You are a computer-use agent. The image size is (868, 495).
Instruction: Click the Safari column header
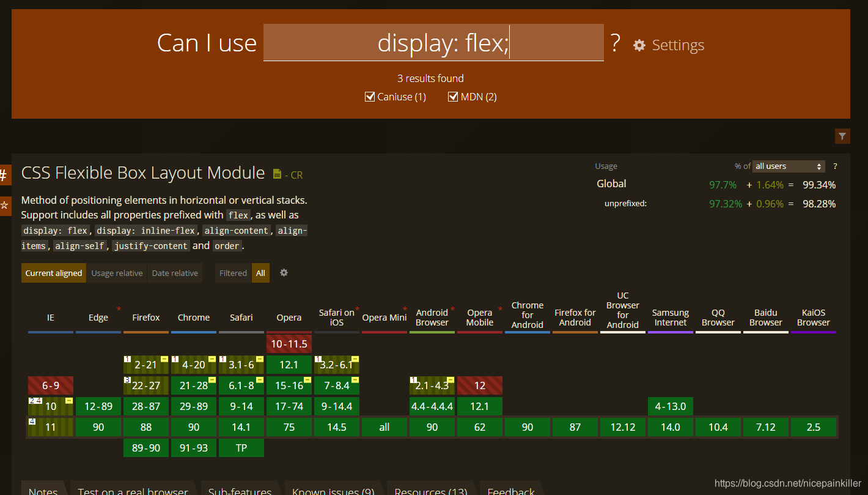coord(241,318)
